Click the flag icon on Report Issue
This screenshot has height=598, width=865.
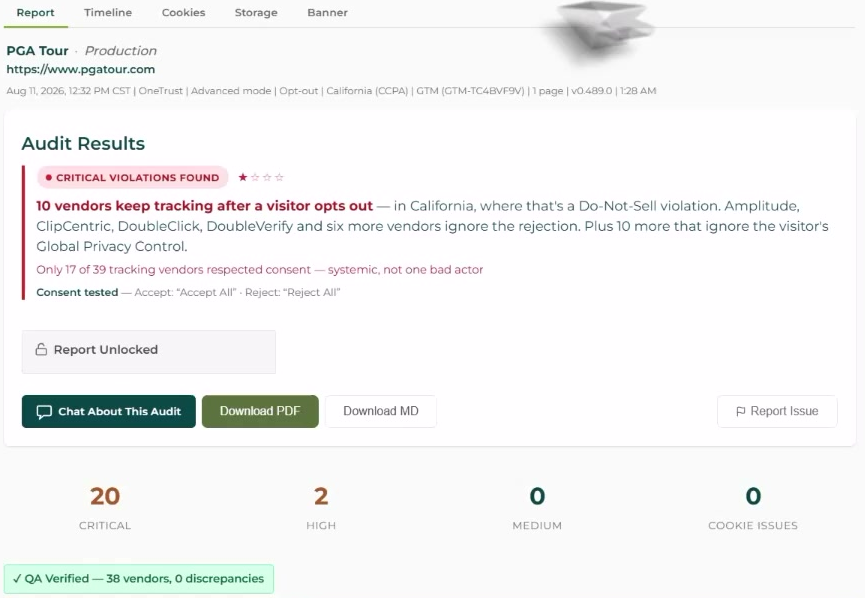pos(741,412)
